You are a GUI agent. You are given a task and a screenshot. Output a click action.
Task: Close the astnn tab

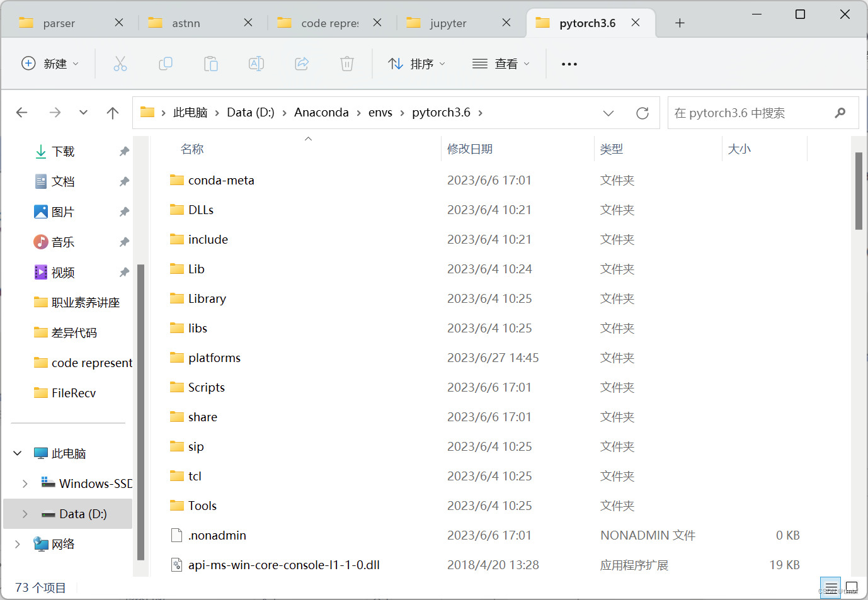pos(248,23)
